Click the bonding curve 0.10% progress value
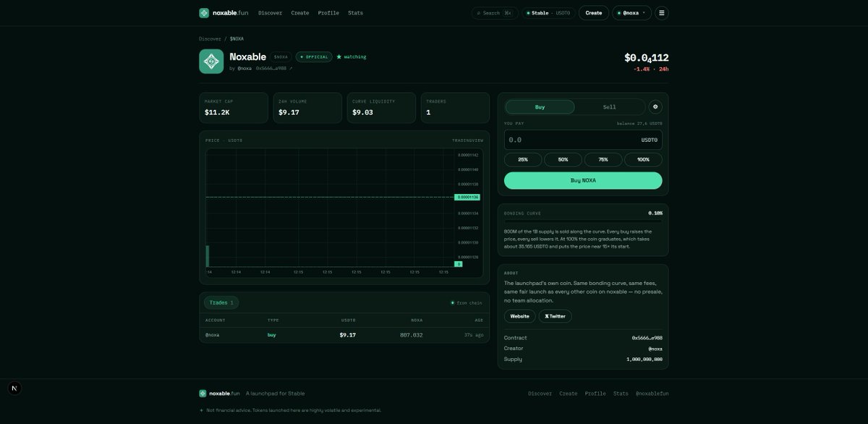868x424 pixels. 655,213
